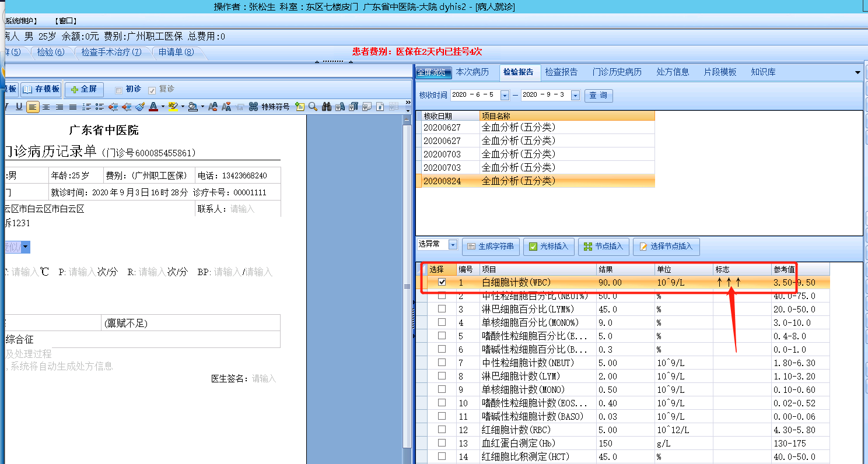Uncheck the 白细胞计数(WBC) row checkbox
The height and width of the screenshot is (464, 868).
click(442, 282)
